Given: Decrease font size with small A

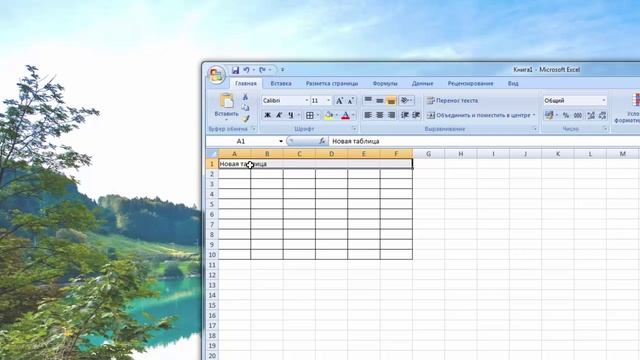Looking at the screenshot, I should point(350,101).
